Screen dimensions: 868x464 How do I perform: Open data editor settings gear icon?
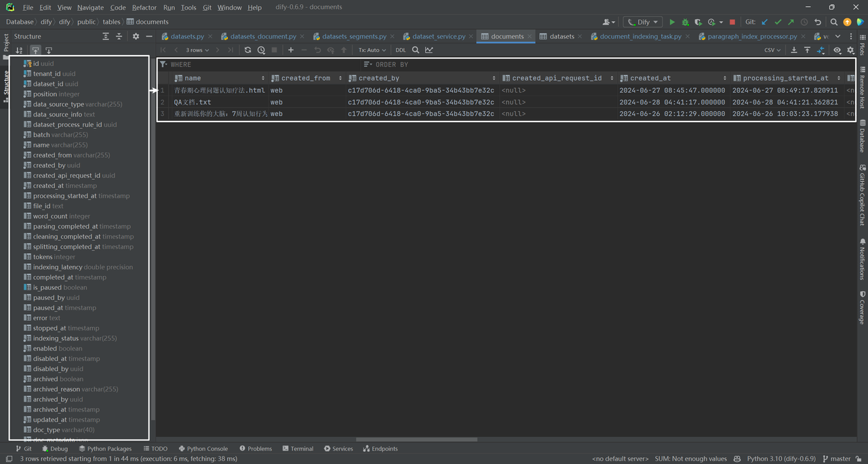pyautogui.click(x=851, y=50)
